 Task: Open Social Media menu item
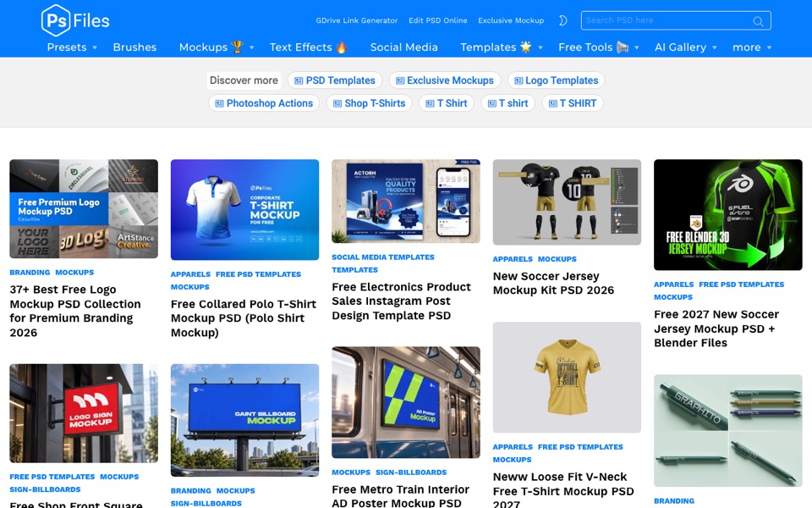[x=404, y=47]
